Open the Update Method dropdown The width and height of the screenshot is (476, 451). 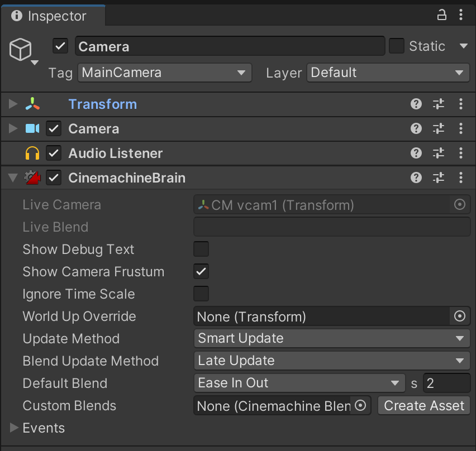point(332,339)
